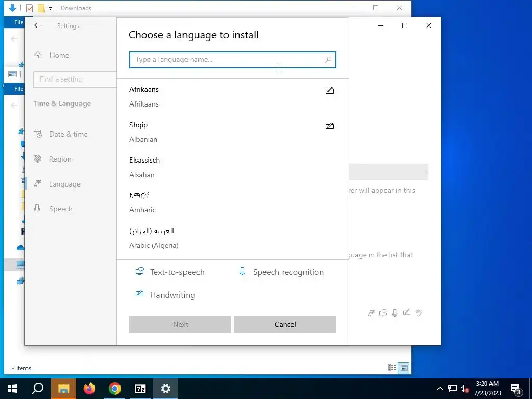Click the magnifier icon in language search
Viewport: 532px width, 399px height.
328,60
